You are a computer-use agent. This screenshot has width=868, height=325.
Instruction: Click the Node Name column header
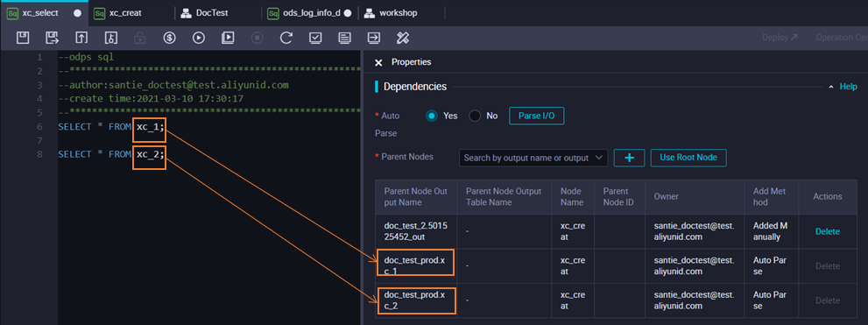pos(573,196)
